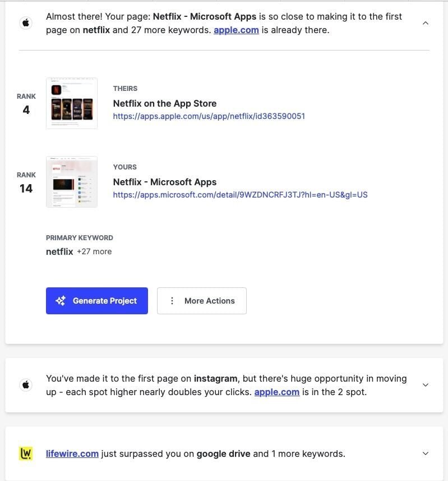The width and height of the screenshot is (448, 481).
Task: Open the Netflix Microsoft Apps page thumbnail
Action: [x=72, y=182]
